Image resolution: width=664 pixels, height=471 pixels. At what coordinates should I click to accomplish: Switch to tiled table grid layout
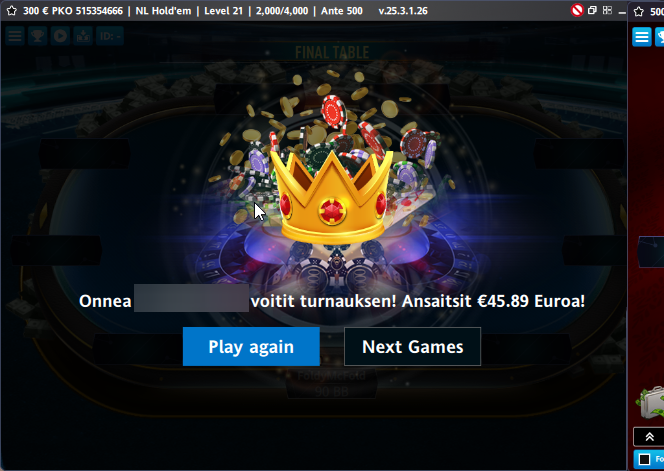(x=607, y=10)
